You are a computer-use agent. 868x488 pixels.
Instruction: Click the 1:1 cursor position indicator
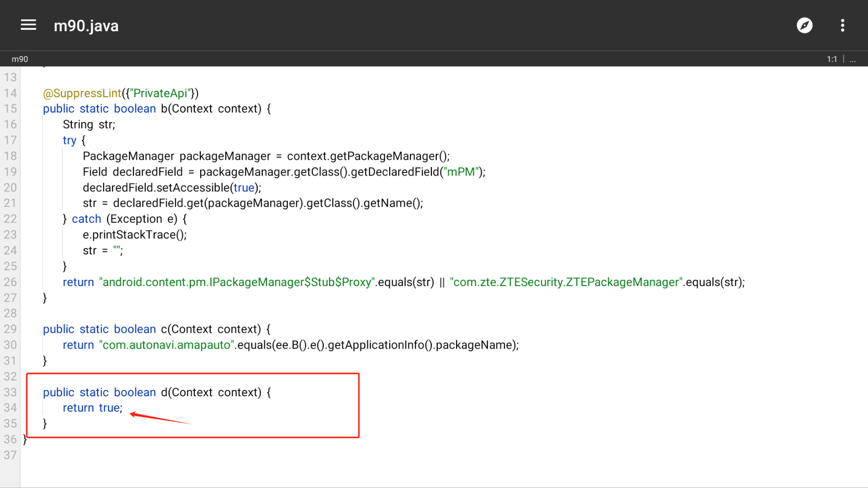831,59
